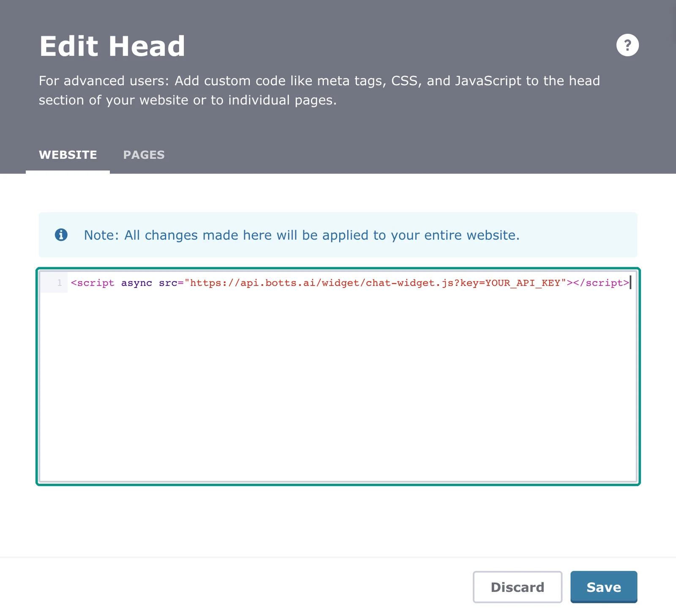Save the head code changes

(604, 587)
